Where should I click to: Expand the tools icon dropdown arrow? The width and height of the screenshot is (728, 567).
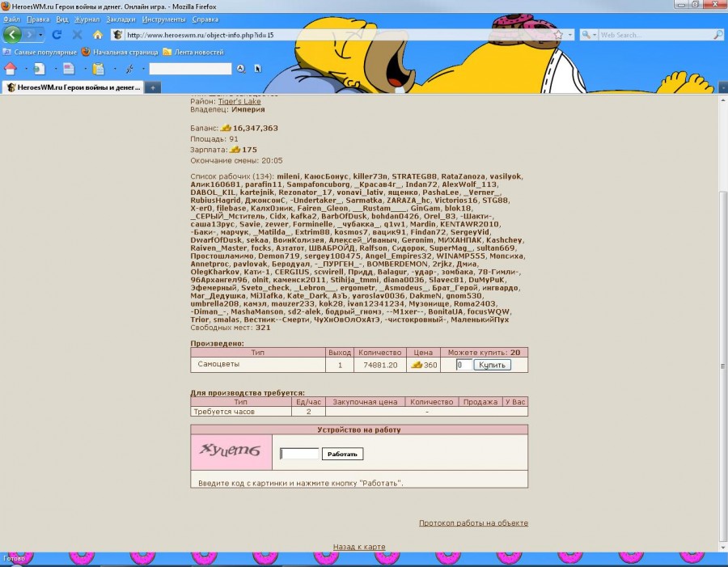tap(143, 69)
